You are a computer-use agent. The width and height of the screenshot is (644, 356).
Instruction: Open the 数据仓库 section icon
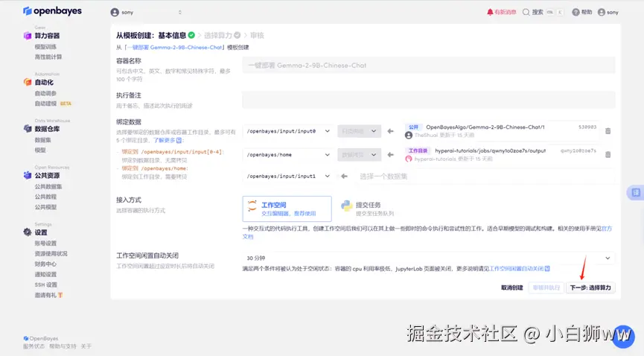coord(28,129)
